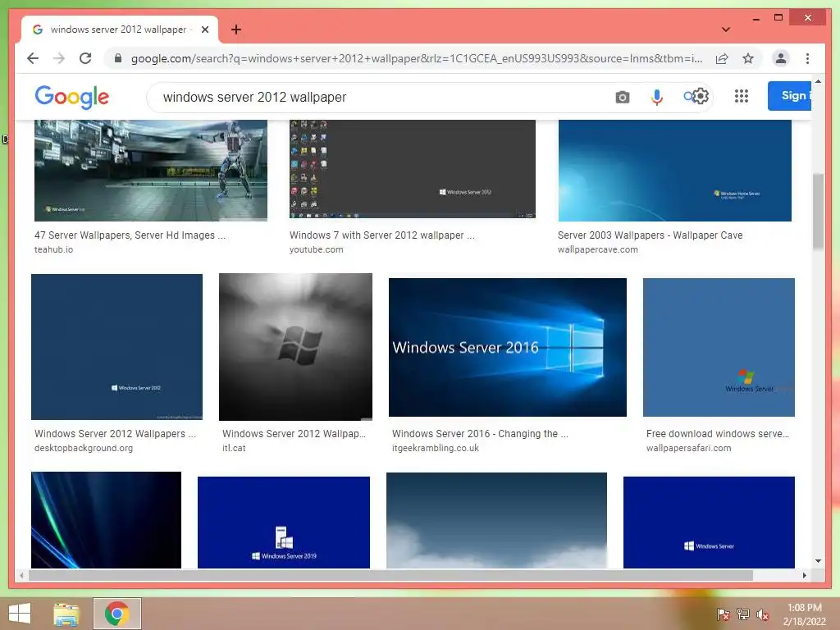Screen dimensions: 840x630
Task: Open the Windows 7 desktop screenshot thumbnail
Action: [413, 169]
